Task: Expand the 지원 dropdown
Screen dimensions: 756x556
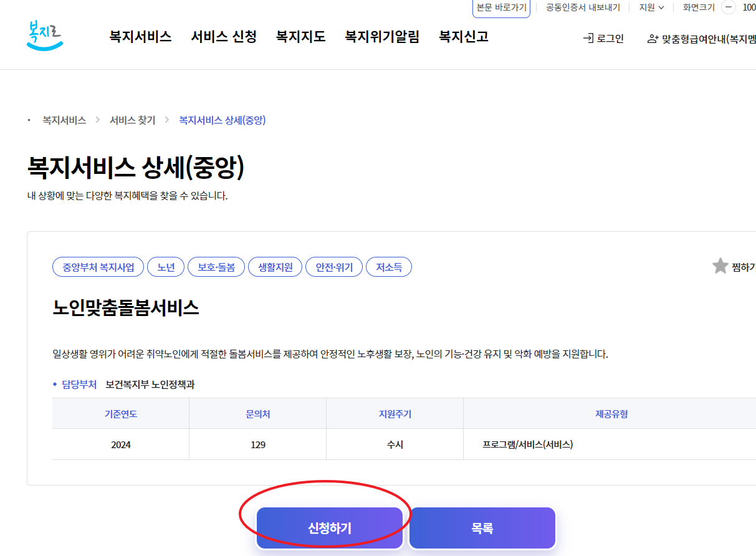Action: click(x=652, y=7)
